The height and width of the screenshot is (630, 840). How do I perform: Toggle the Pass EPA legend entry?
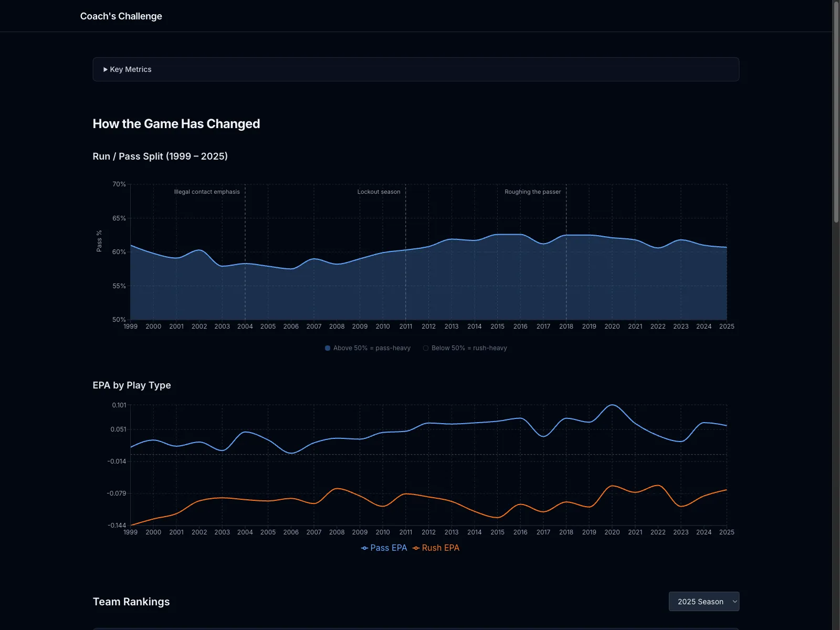[x=384, y=548]
